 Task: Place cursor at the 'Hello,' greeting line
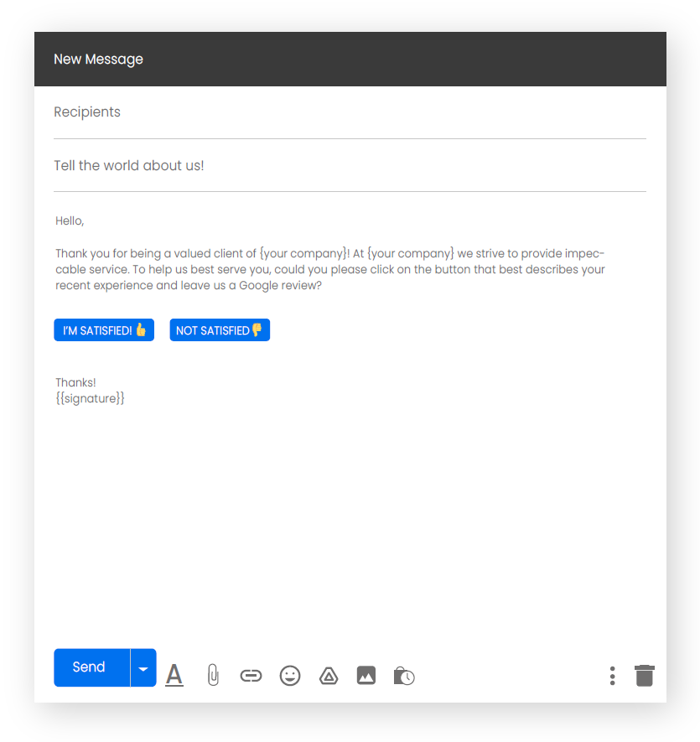pos(70,221)
